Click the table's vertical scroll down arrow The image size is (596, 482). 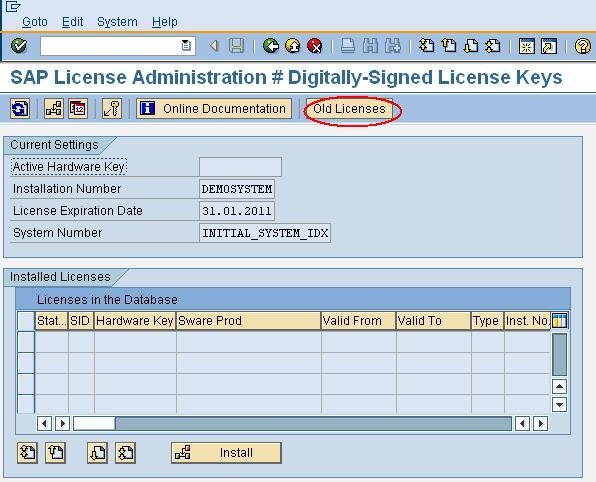point(560,404)
